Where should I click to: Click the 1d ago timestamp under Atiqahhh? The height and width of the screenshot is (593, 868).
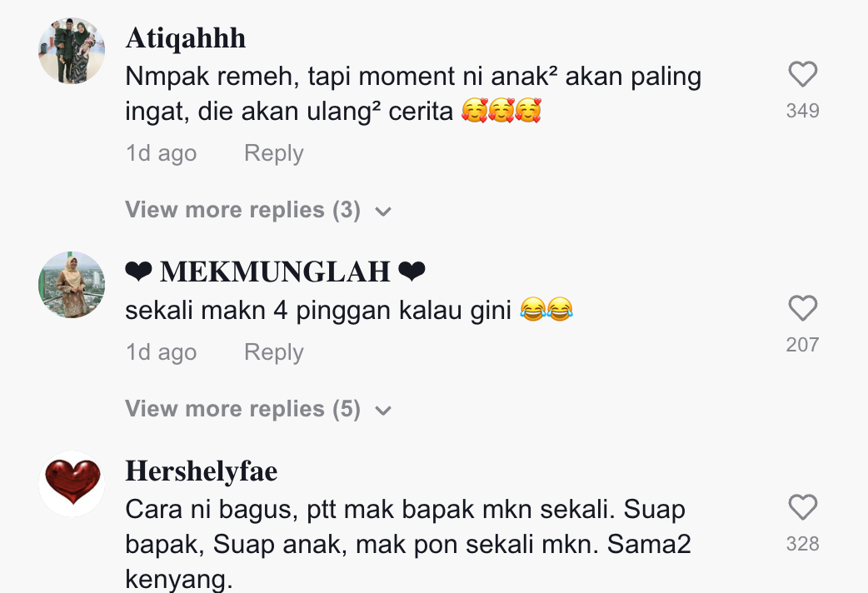[x=161, y=152]
